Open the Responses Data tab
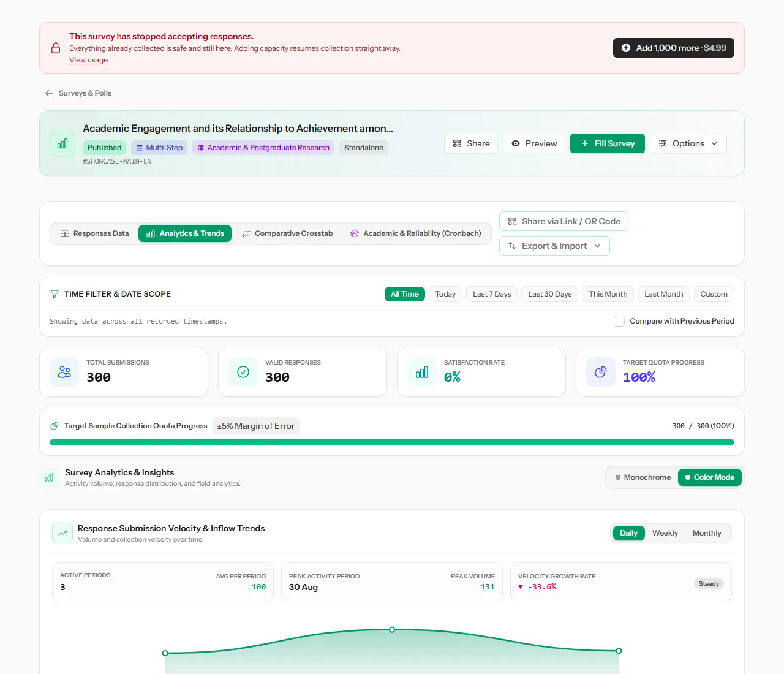Viewport: 784px width, 674px height. [x=95, y=233]
